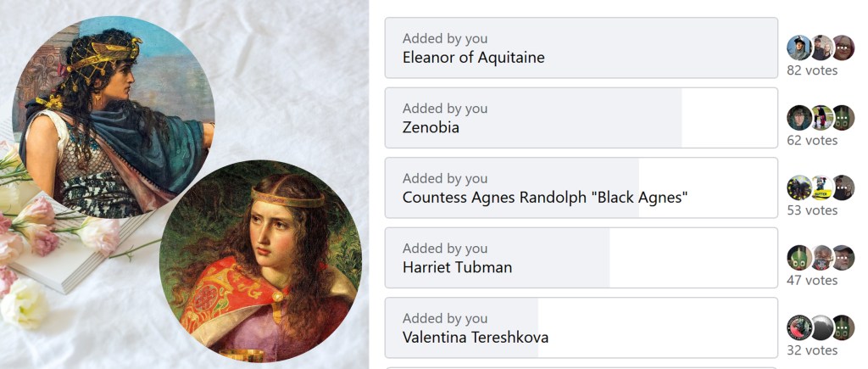View the 82 votes list
Screen dimensions: 868x369
(812, 70)
